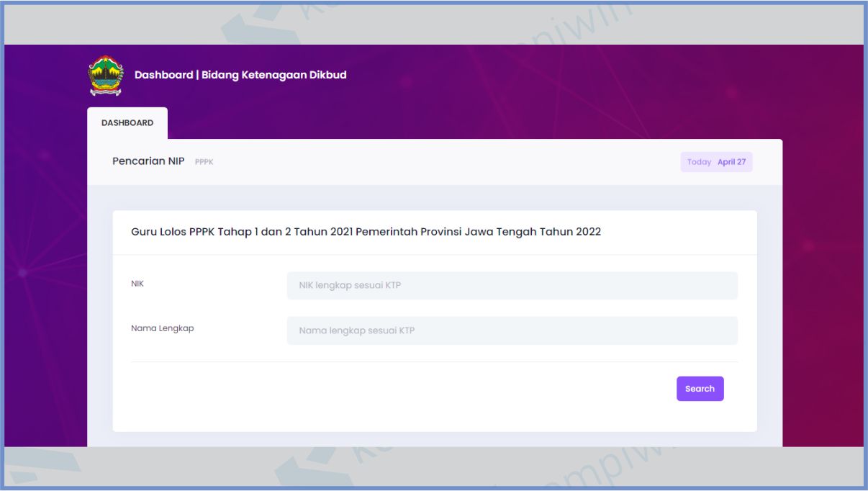Click the 'Today April 27' date badge
Viewport: 868px width, 491px height.
click(716, 162)
